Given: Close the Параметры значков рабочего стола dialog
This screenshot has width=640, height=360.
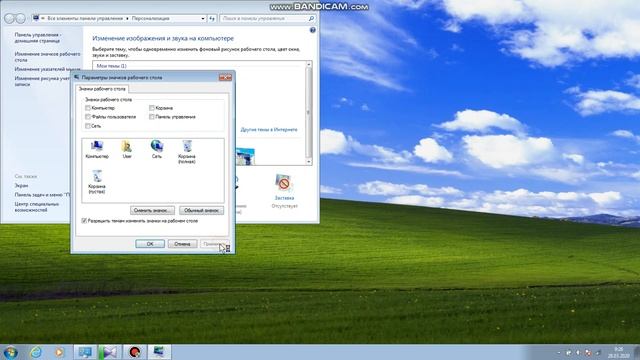Looking at the screenshot, I should coord(225,77).
